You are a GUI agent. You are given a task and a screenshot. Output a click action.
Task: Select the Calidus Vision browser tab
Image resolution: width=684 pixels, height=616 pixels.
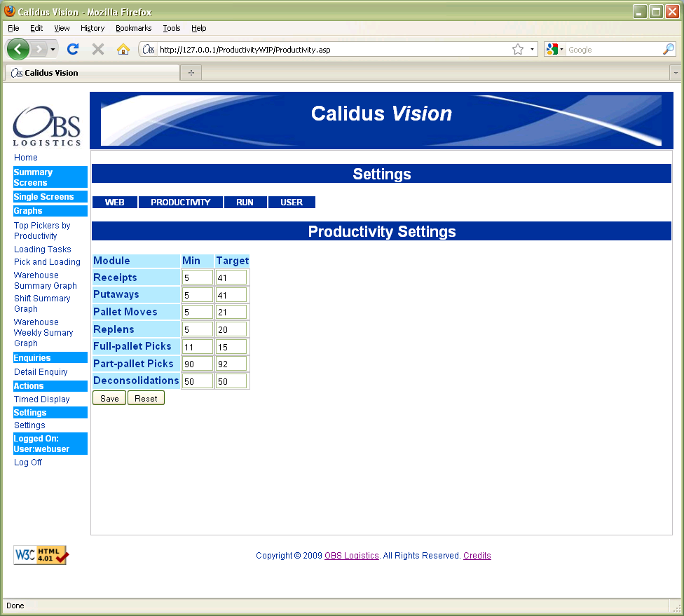click(92, 73)
